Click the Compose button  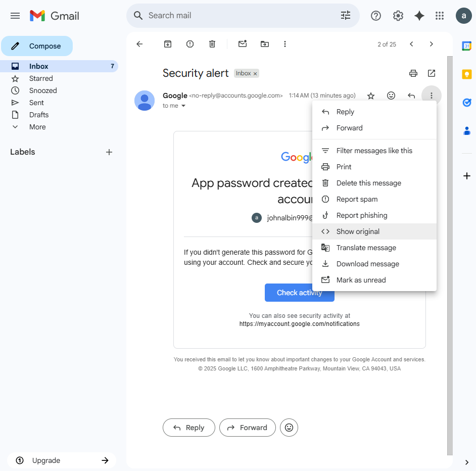point(37,46)
